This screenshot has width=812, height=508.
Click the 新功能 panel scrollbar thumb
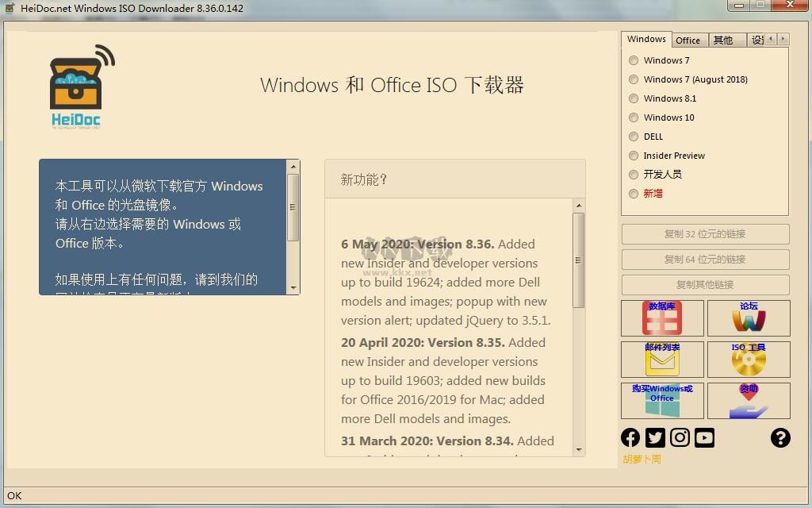click(579, 260)
